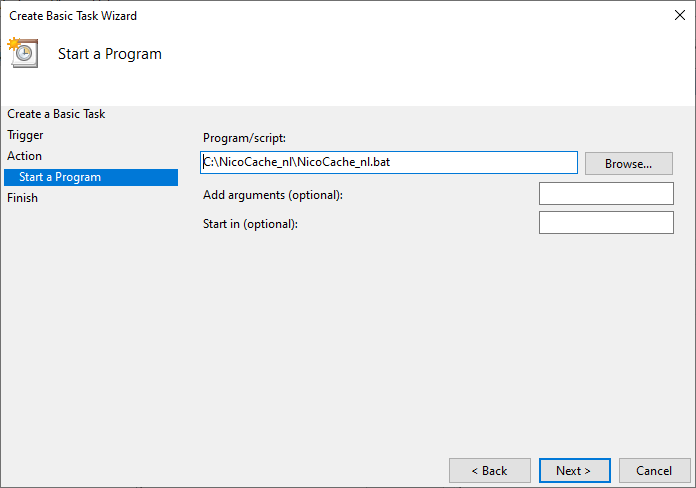Click the Start a Program page heading
696x488 pixels.
coord(110,54)
